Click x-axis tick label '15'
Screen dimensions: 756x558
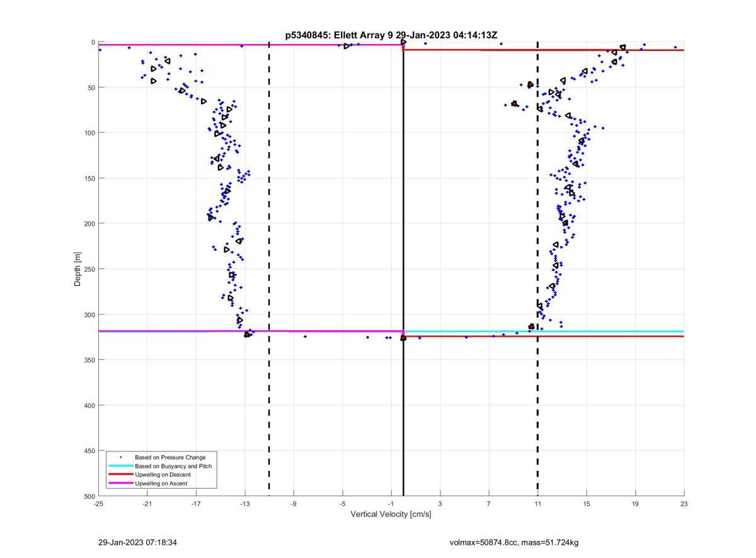click(x=587, y=504)
